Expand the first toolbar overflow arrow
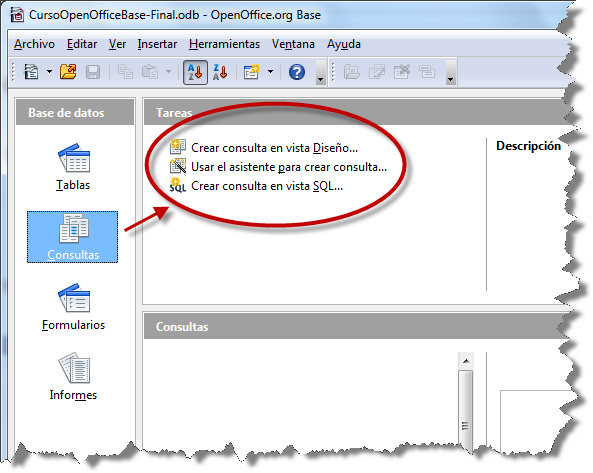Image resolution: width=593 pixels, height=473 pixels. 321,72
